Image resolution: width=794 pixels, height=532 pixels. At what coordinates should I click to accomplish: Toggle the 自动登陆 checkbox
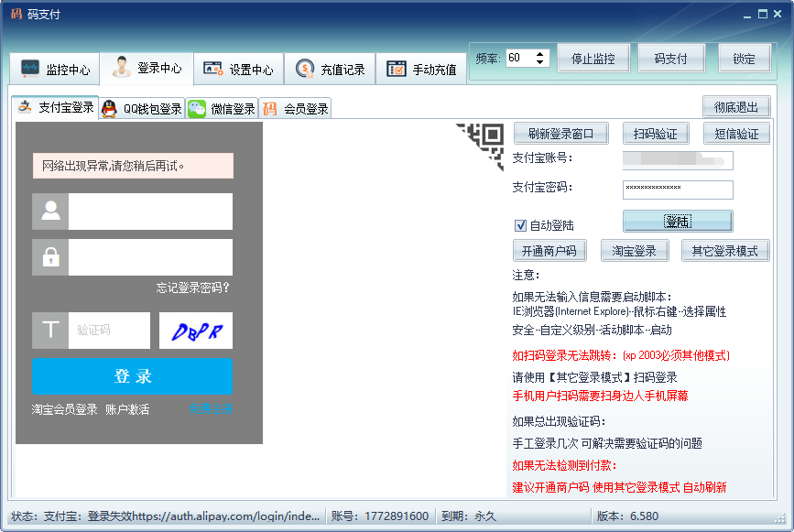click(x=520, y=225)
